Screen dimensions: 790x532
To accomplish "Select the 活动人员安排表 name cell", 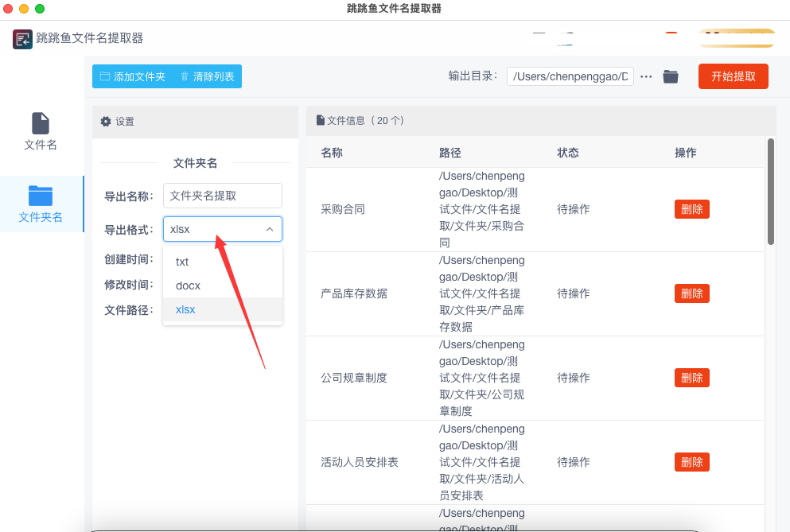I will [360, 462].
